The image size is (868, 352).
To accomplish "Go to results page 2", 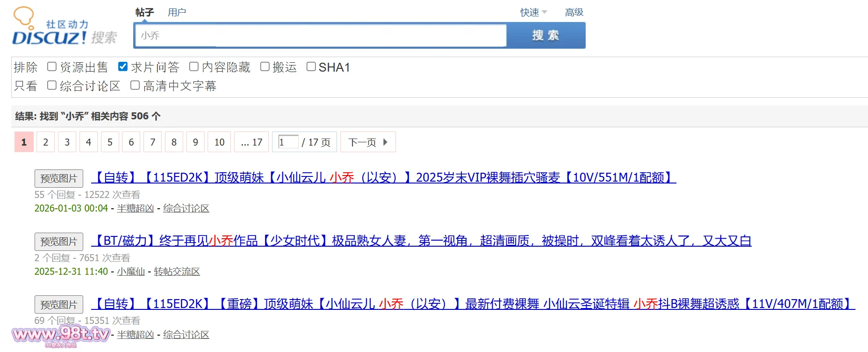I will pyautogui.click(x=45, y=142).
